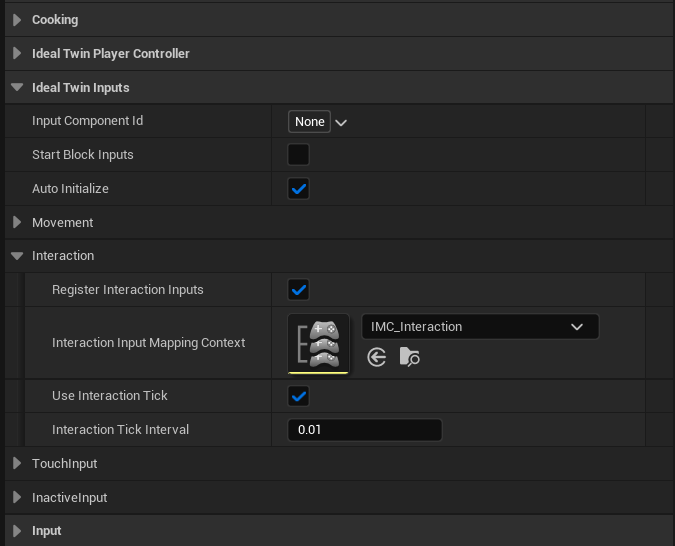Viewport: 675px width, 546px height.
Task: Enable the Start Block Inputs checkbox
Action: point(298,155)
